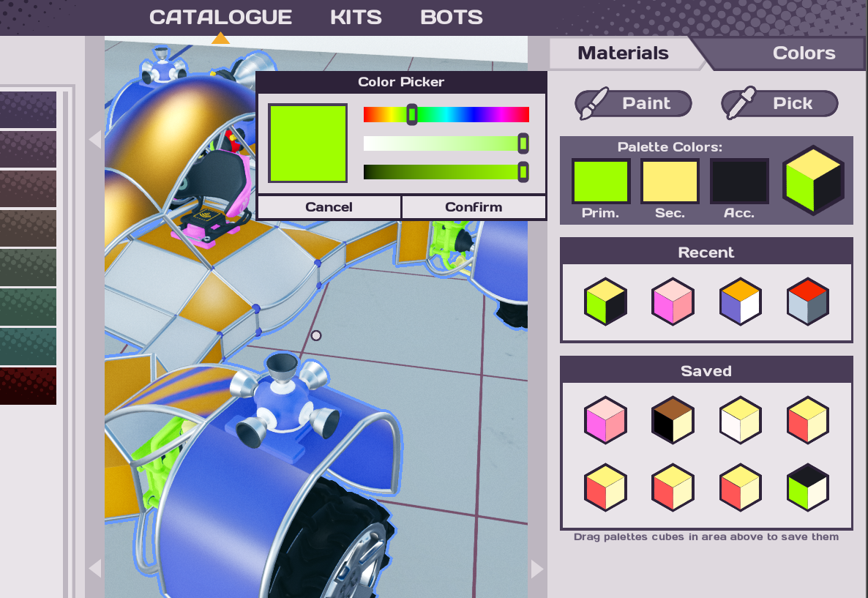Select the Pick eyedropper tool

tap(779, 103)
